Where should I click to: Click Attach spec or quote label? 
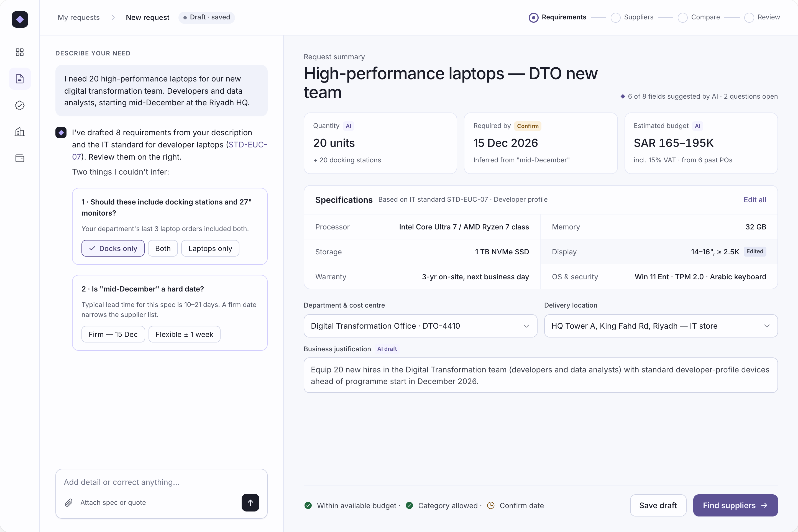(113, 502)
